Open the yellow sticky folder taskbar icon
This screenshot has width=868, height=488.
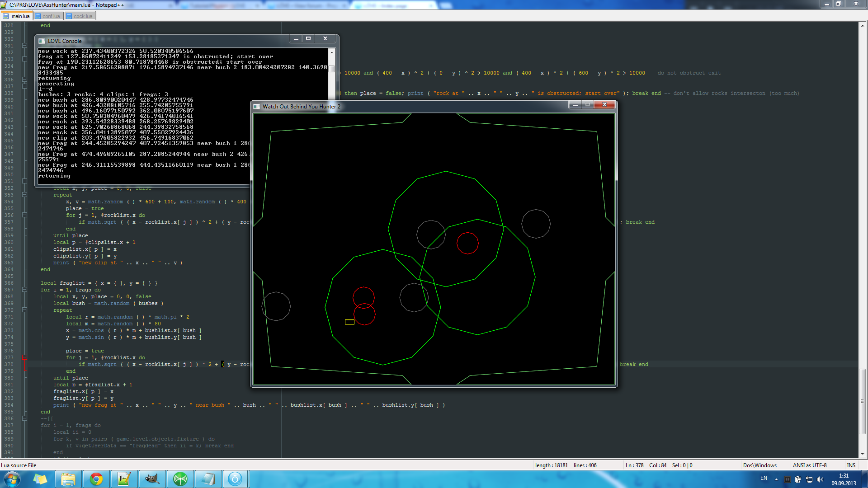click(x=40, y=479)
